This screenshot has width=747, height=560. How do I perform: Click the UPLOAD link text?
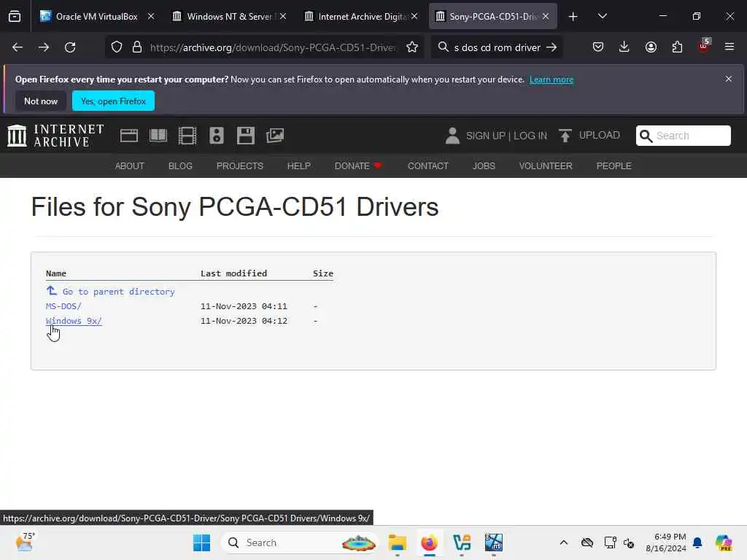pyautogui.click(x=600, y=135)
